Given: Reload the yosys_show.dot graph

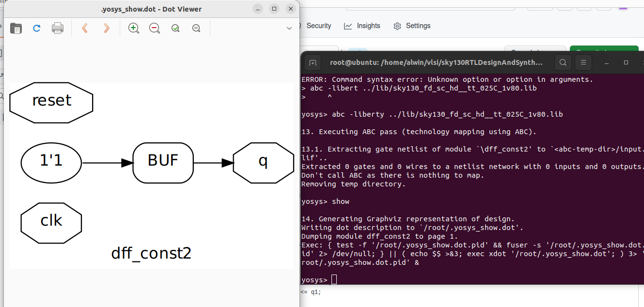Looking at the screenshot, I should coord(36,28).
